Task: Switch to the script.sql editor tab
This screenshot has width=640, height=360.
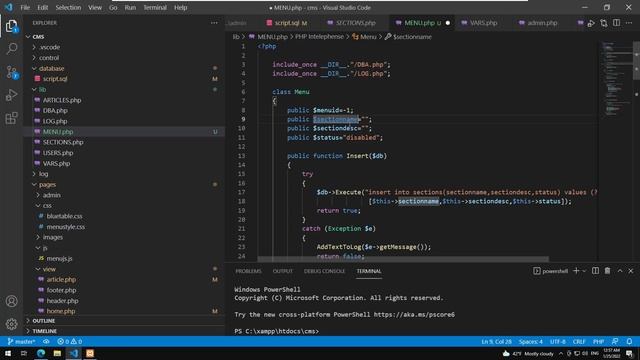Action: click(x=287, y=23)
